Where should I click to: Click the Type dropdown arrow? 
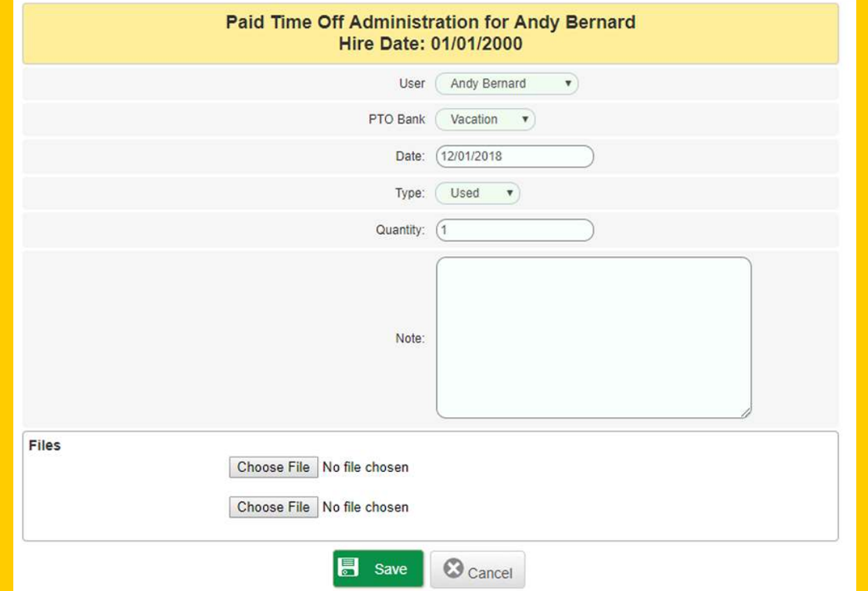510,193
